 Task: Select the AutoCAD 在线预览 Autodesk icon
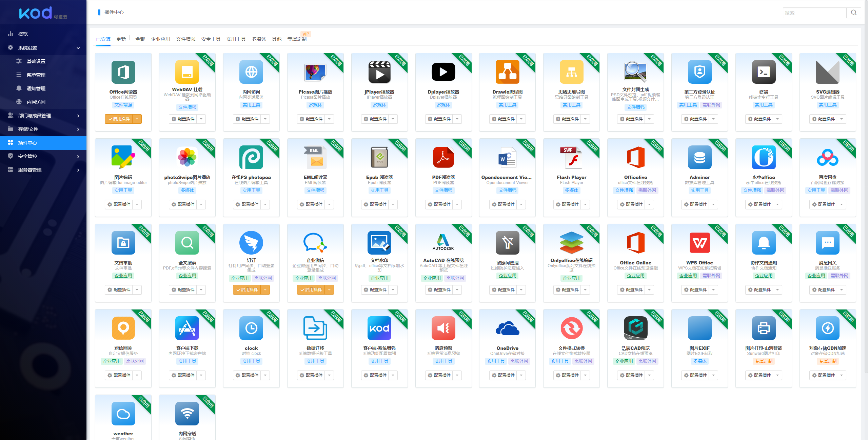click(x=443, y=243)
